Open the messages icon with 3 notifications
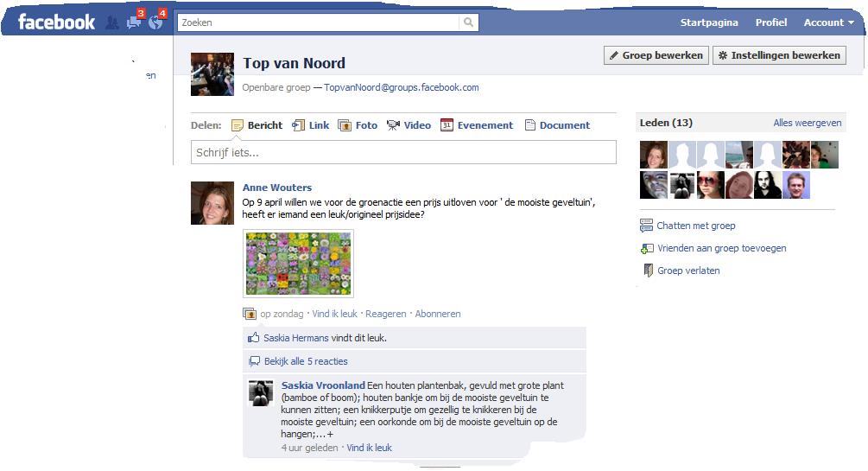The height and width of the screenshot is (471, 868). coord(133,22)
